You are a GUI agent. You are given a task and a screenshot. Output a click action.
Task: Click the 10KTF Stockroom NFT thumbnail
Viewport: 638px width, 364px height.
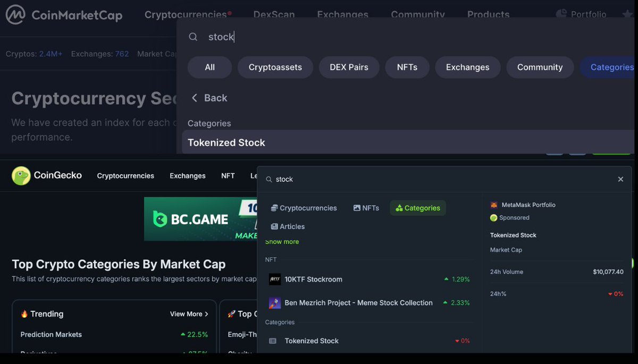pyautogui.click(x=275, y=280)
